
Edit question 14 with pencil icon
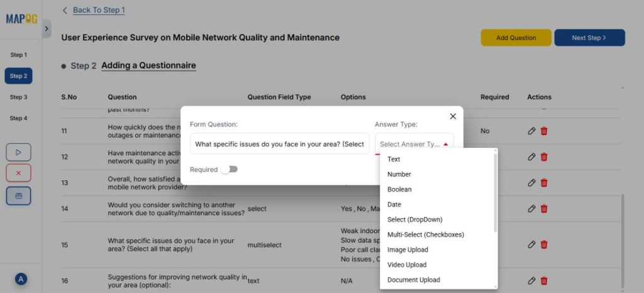[531, 209]
